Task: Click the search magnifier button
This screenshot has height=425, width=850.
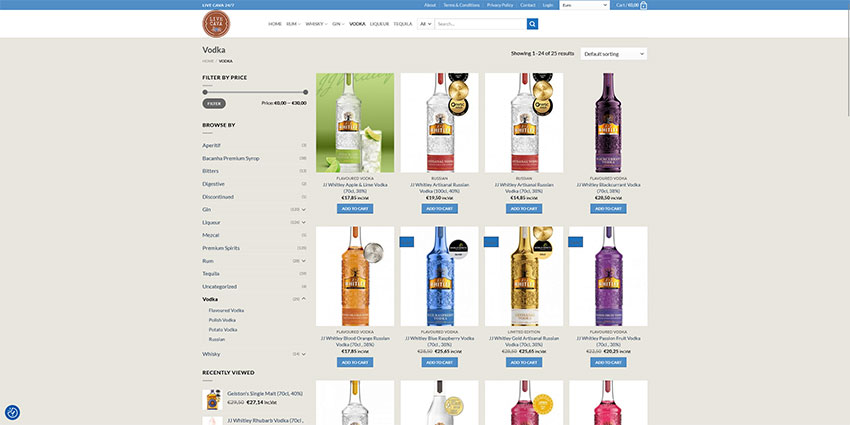Action: [532, 24]
